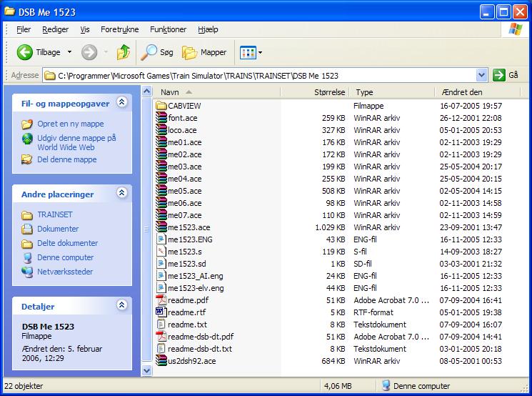Click the Dokumenter link text

coord(58,229)
